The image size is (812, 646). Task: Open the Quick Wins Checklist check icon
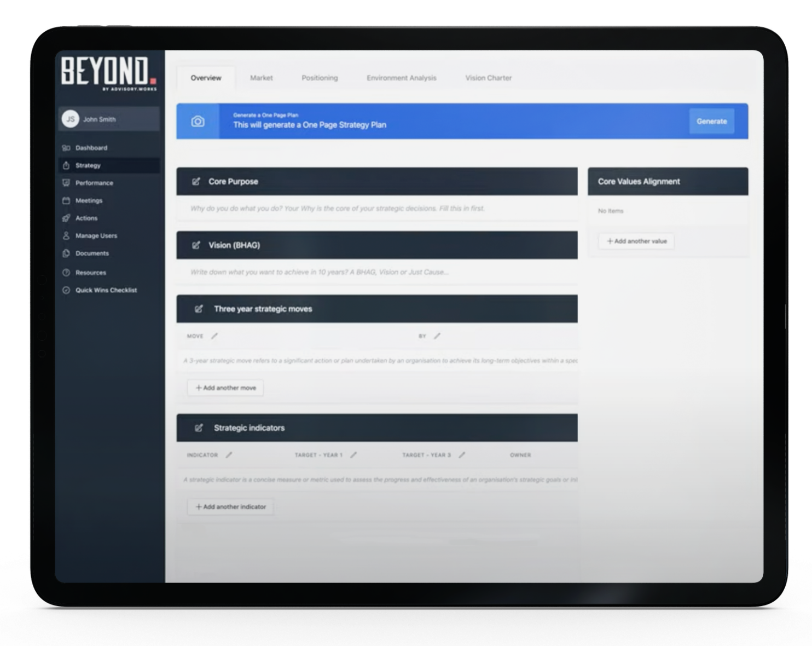66,290
